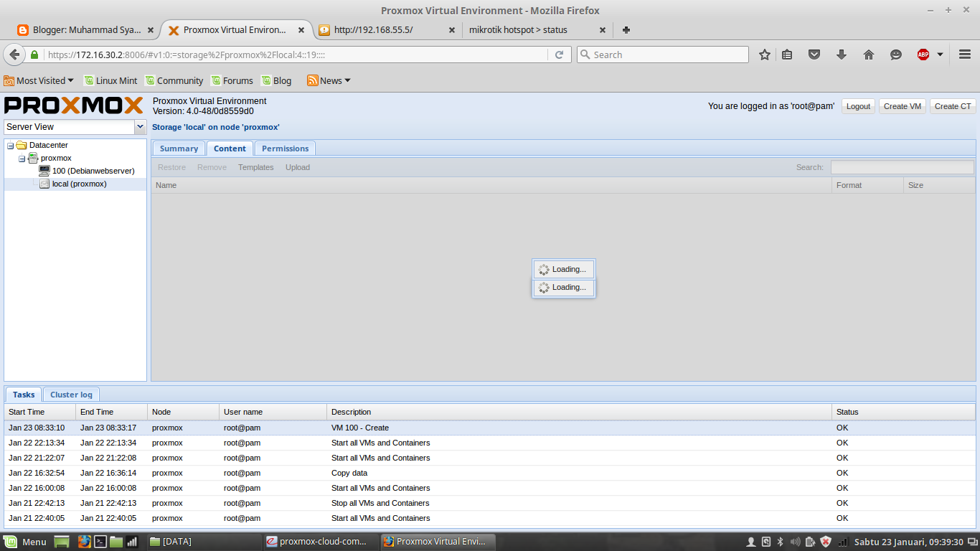Open a new tab with the plus
Screen dimensions: 980x551
click(x=626, y=30)
